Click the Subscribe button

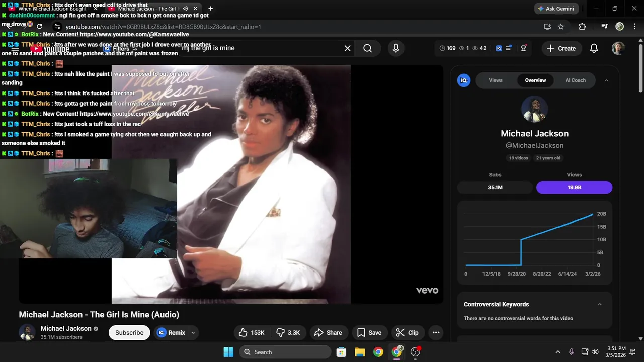(x=129, y=332)
